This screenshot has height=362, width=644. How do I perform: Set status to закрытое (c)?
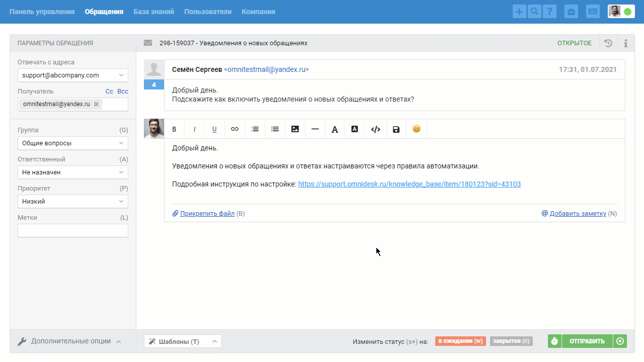point(511,341)
